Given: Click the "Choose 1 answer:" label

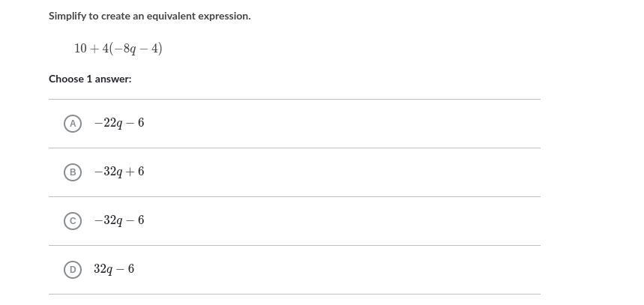Looking at the screenshot, I should [x=90, y=79].
